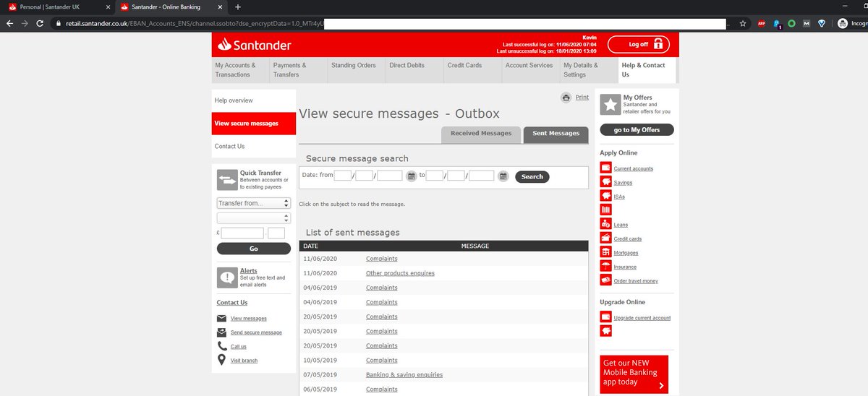
Task: Open My Details & Settings menu
Action: click(589, 69)
